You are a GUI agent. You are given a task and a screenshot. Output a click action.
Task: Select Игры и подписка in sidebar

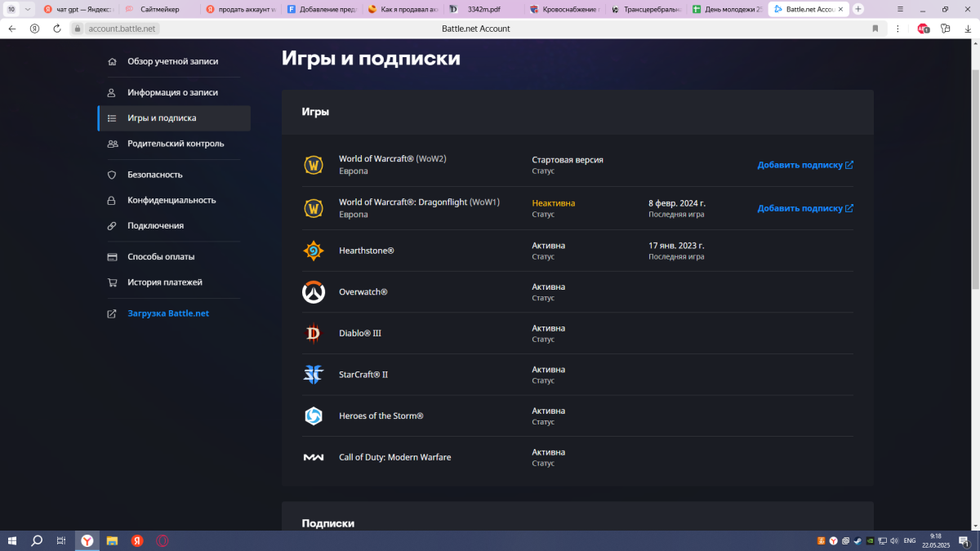[174, 118]
